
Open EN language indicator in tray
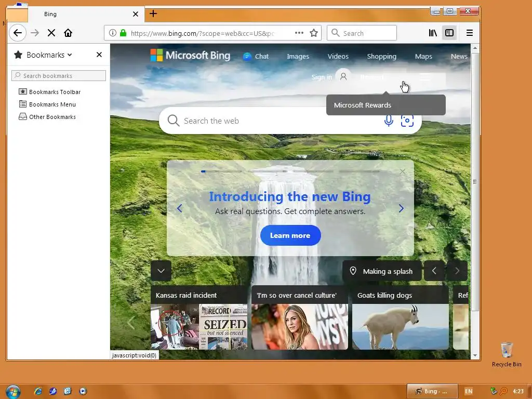pyautogui.click(x=469, y=391)
